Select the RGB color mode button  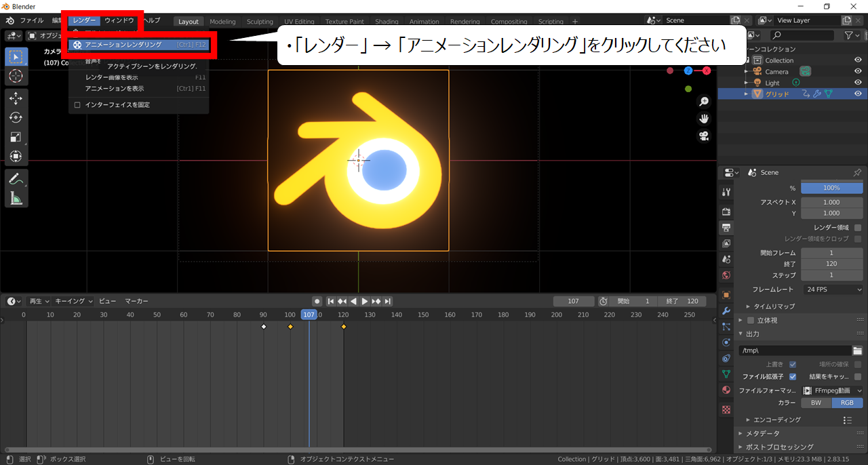[x=848, y=403]
